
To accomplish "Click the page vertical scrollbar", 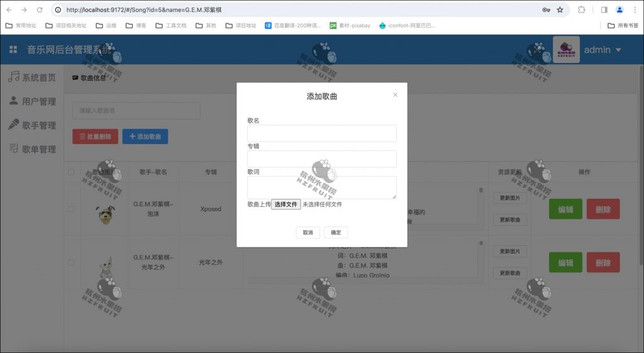I will click(x=641, y=164).
